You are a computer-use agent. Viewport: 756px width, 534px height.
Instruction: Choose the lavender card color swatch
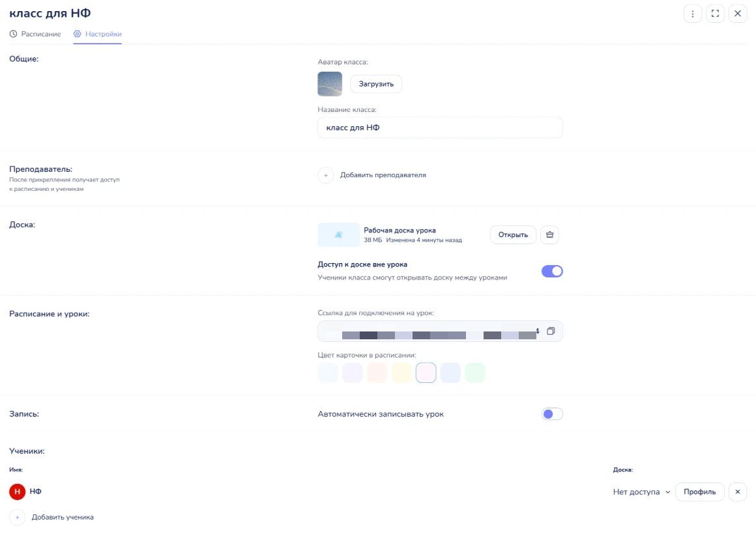[353, 373]
